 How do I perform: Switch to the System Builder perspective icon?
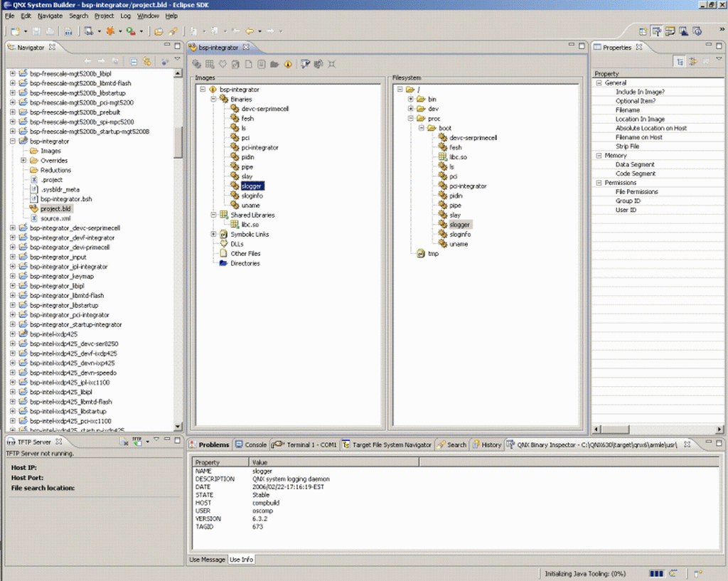[x=656, y=31]
